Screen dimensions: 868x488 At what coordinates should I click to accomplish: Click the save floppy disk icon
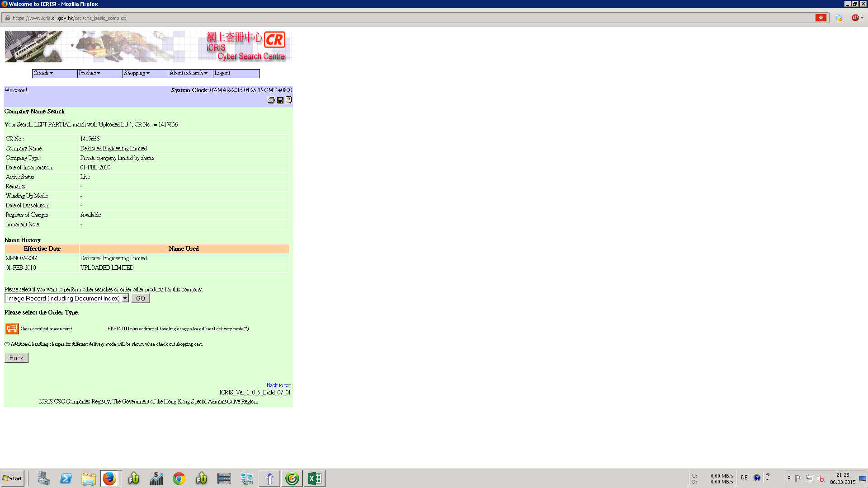click(x=280, y=100)
